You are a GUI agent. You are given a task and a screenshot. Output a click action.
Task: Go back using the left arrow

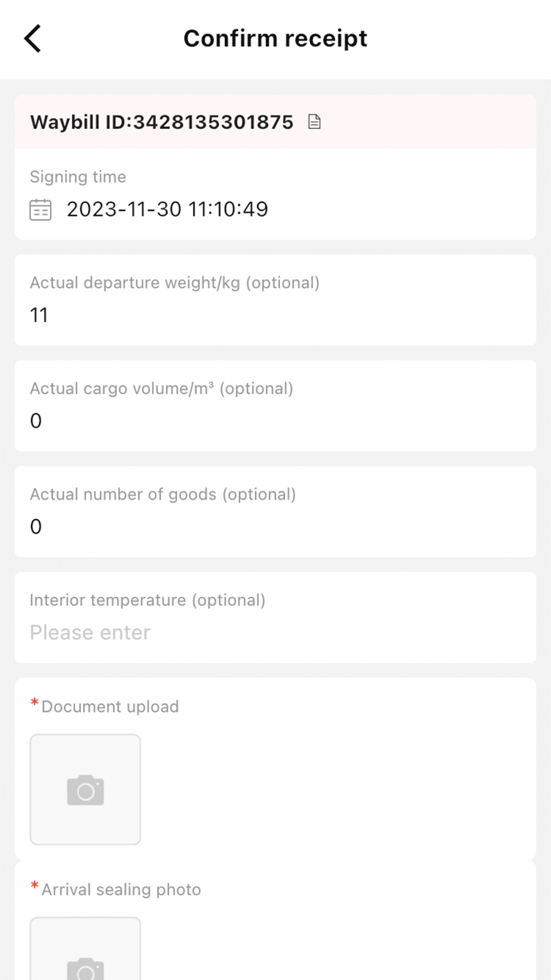[x=33, y=39]
